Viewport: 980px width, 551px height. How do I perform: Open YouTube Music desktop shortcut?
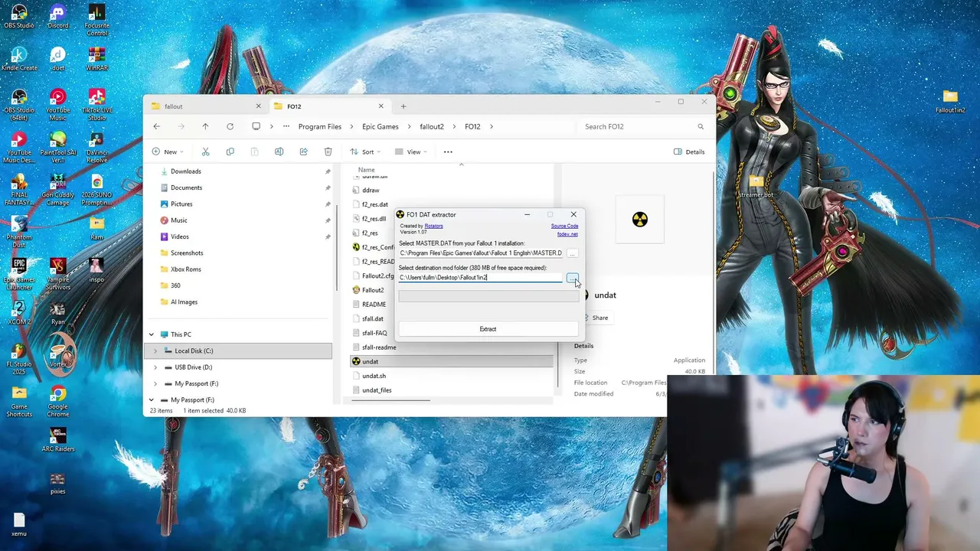pos(57,105)
